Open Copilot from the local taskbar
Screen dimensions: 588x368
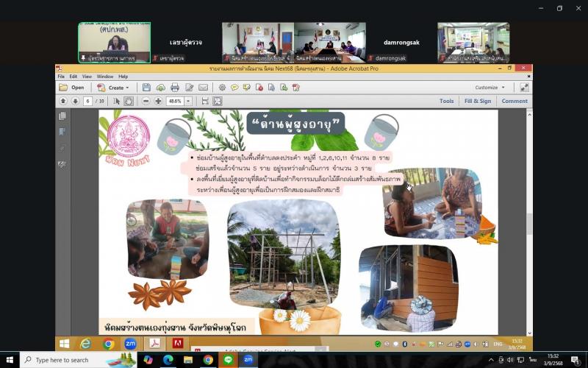148,360
